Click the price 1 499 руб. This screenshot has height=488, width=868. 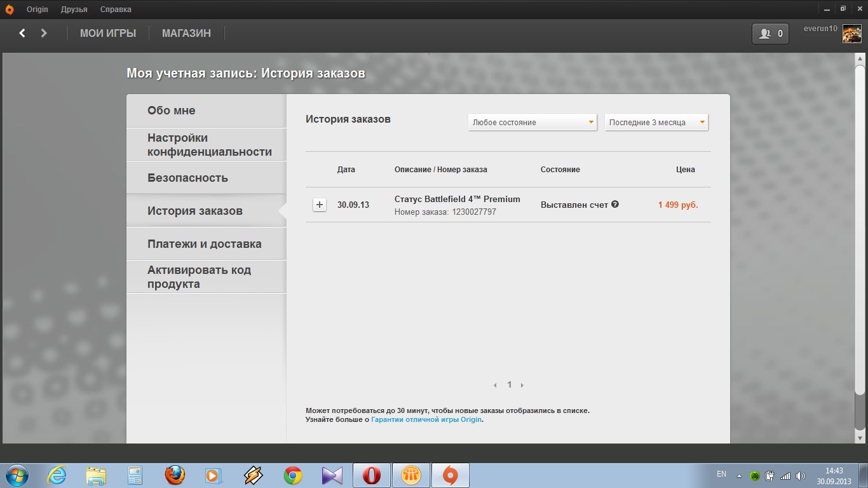click(x=678, y=205)
